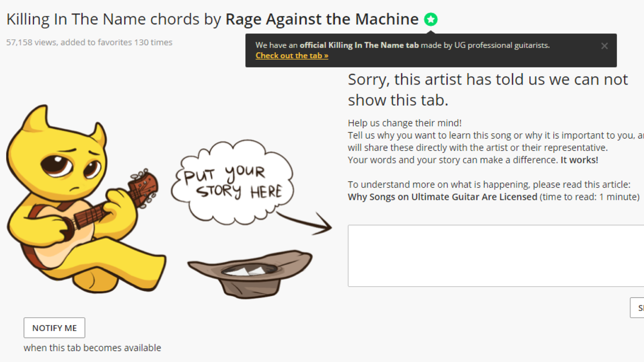This screenshot has height=362, width=644.
Task: Click the 'Help us change their mind!' line
Action: pos(405,123)
